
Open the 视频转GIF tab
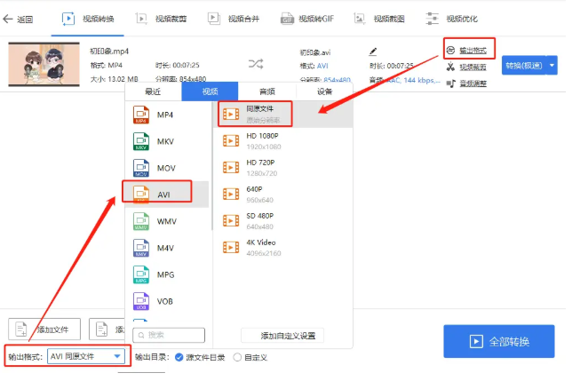click(x=307, y=19)
